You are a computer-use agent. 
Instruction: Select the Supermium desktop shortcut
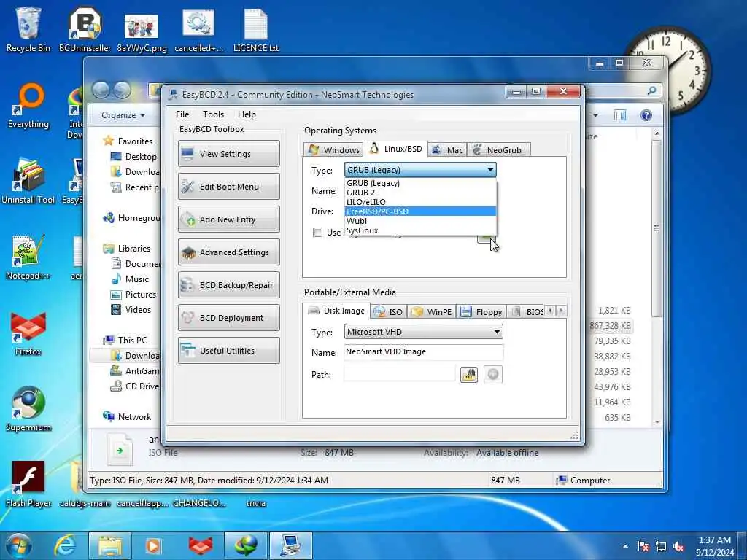pos(28,410)
